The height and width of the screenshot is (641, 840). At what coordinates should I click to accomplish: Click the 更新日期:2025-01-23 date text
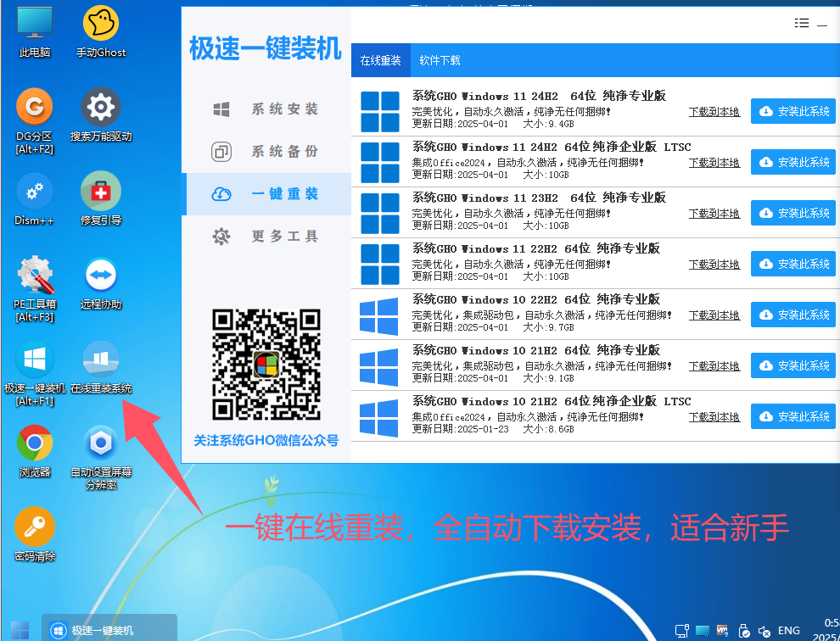click(x=460, y=429)
